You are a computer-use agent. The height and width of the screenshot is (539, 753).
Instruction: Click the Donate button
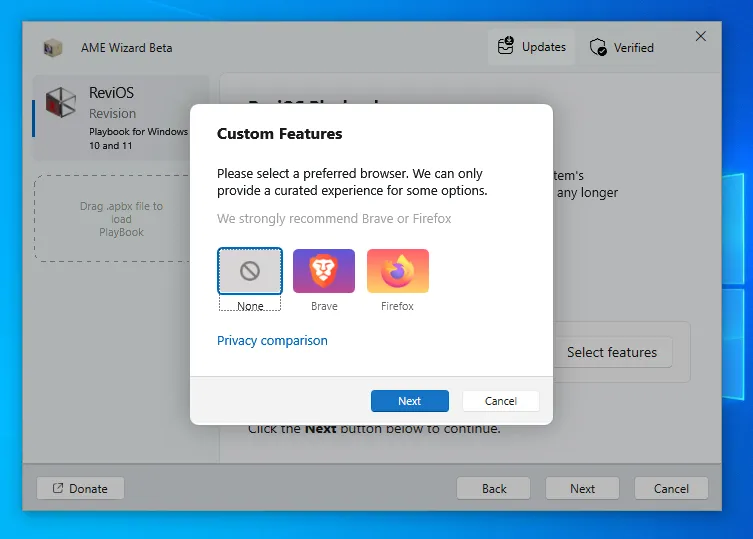pos(80,489)
